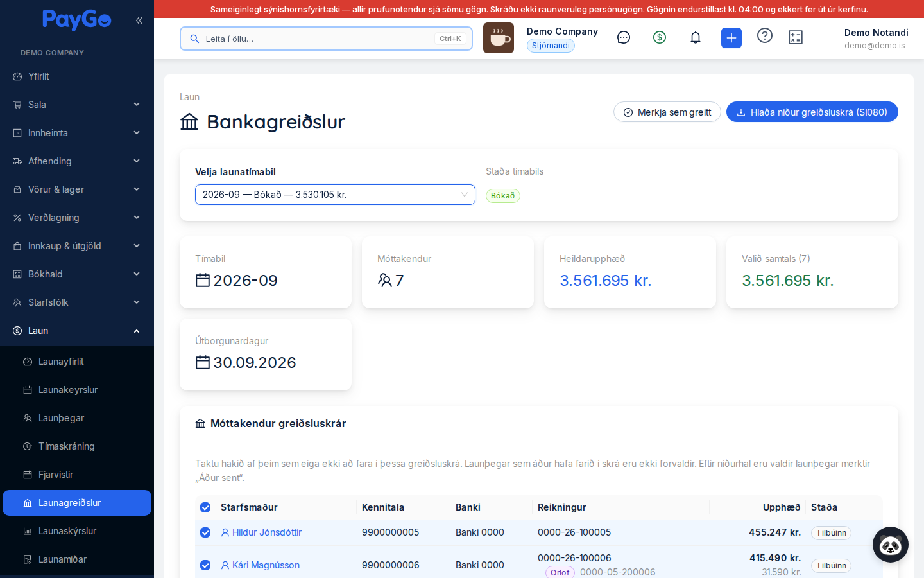Uncheck Hildur Jónsdóttir's row checkbox

(x=205, y=532)
